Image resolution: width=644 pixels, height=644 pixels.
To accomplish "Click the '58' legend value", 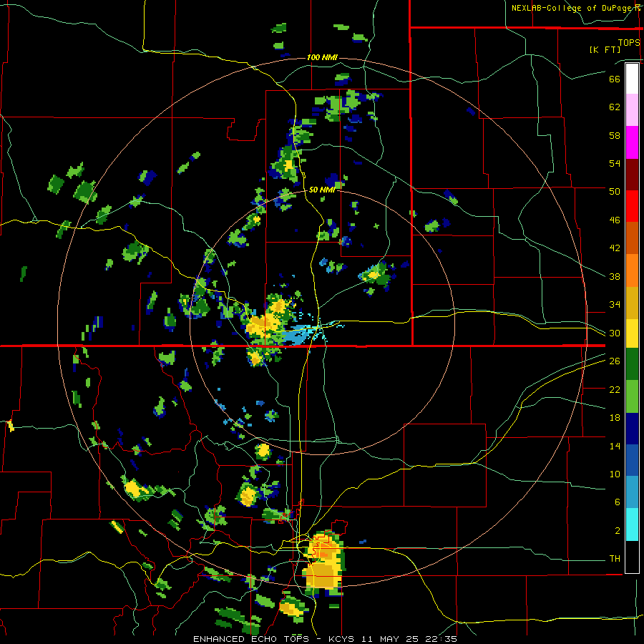I will pyautogui.click(x=615, y=135).
